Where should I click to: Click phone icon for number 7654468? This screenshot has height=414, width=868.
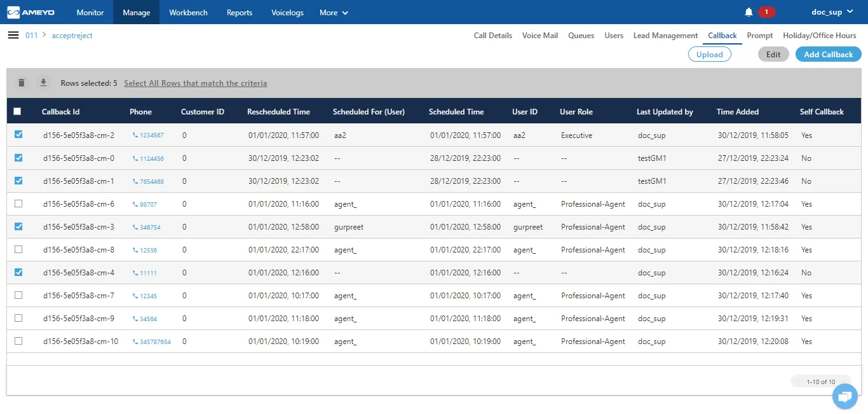[x=135, y=181]
